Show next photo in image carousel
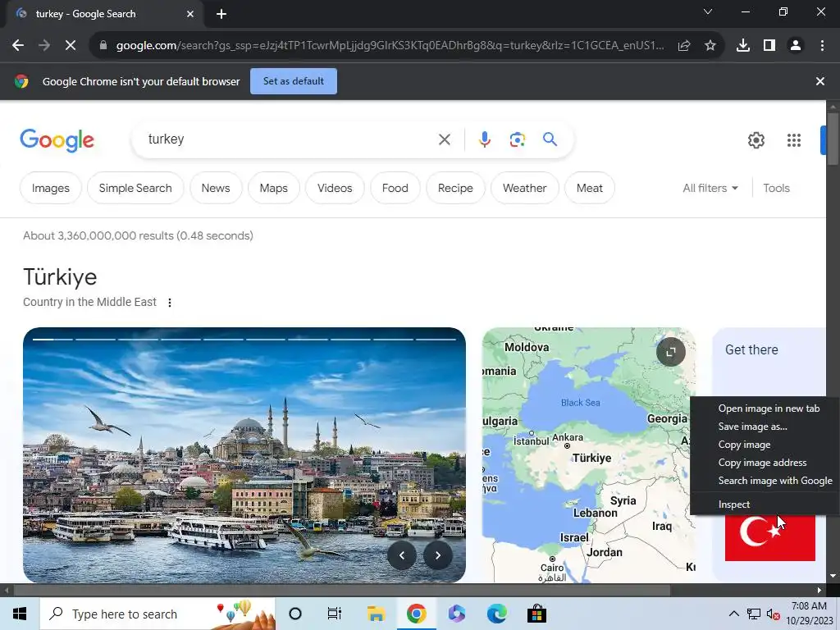Viewport: 840px width, 630px height. pos(438,555)
